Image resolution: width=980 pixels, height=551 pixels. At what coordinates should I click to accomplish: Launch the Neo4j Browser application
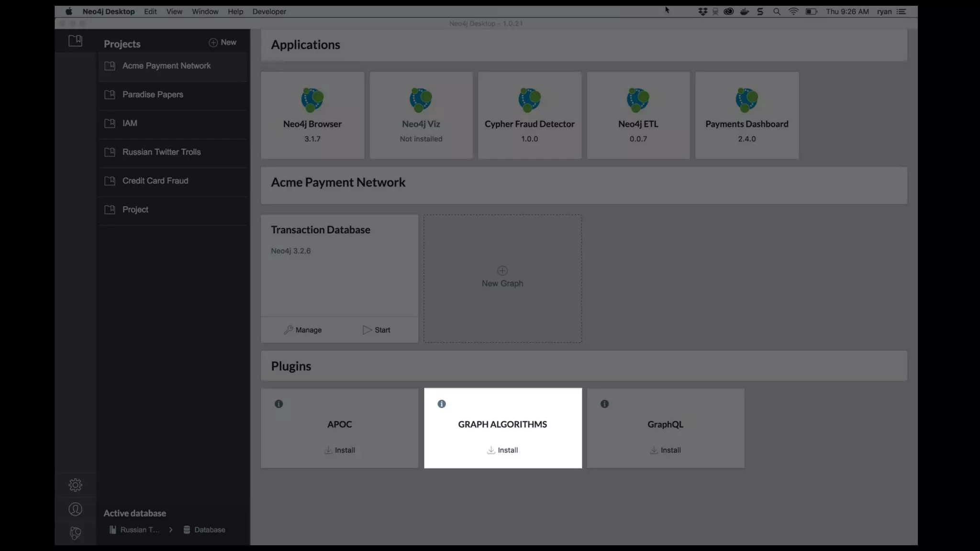point(312,115)
